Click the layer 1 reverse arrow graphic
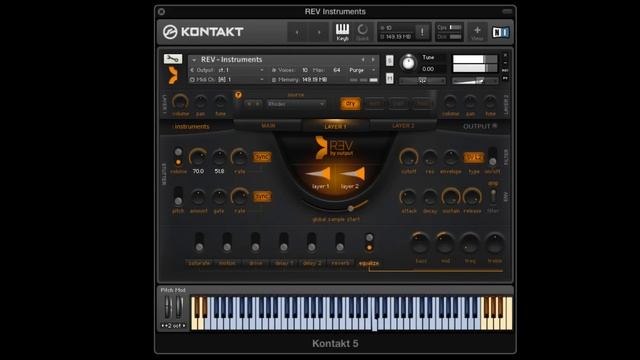This screenshot has height=360, width=640. click(x=318, y=174)
